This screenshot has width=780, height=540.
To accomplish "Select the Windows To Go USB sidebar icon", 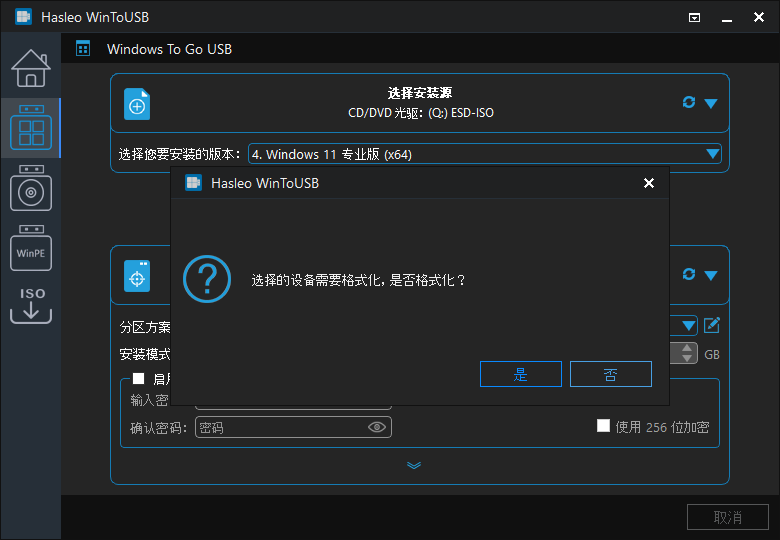I will [x=31, y=127].
